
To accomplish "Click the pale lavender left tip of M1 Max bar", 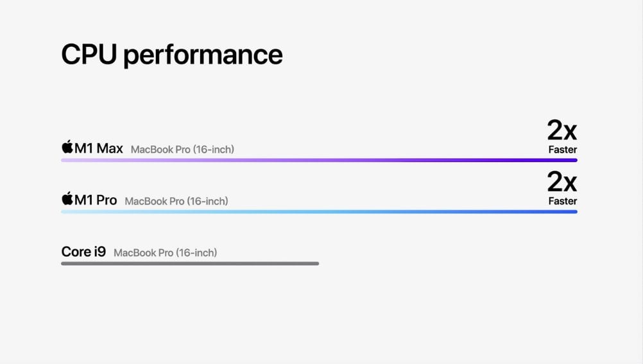I will [x=64, y=160].
